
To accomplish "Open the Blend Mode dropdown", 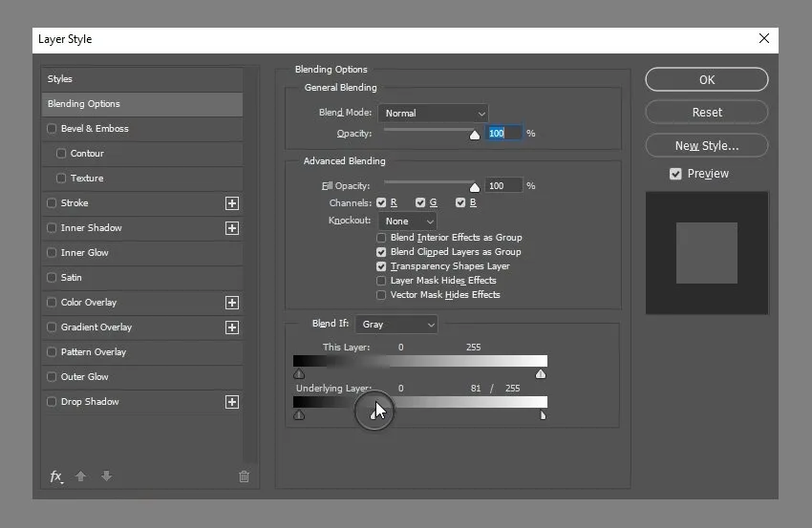I will pyautogui.click(x=433, y=113).
